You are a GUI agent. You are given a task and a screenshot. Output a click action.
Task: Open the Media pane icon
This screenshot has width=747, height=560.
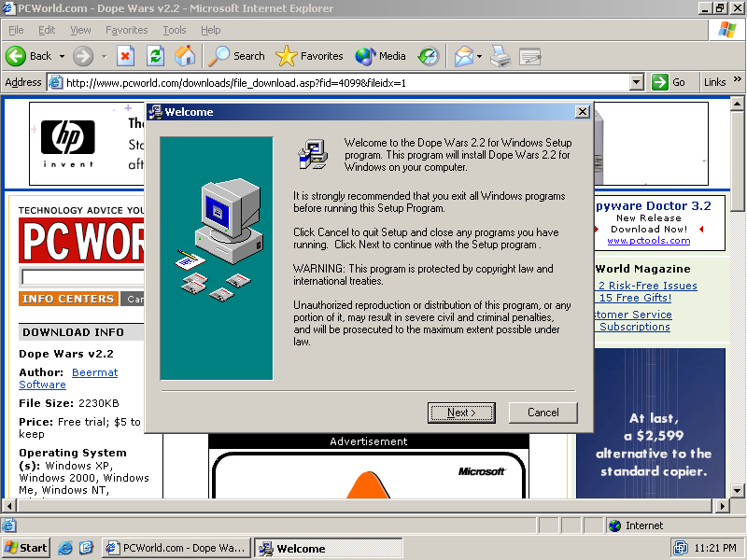[x=365, y=56]
